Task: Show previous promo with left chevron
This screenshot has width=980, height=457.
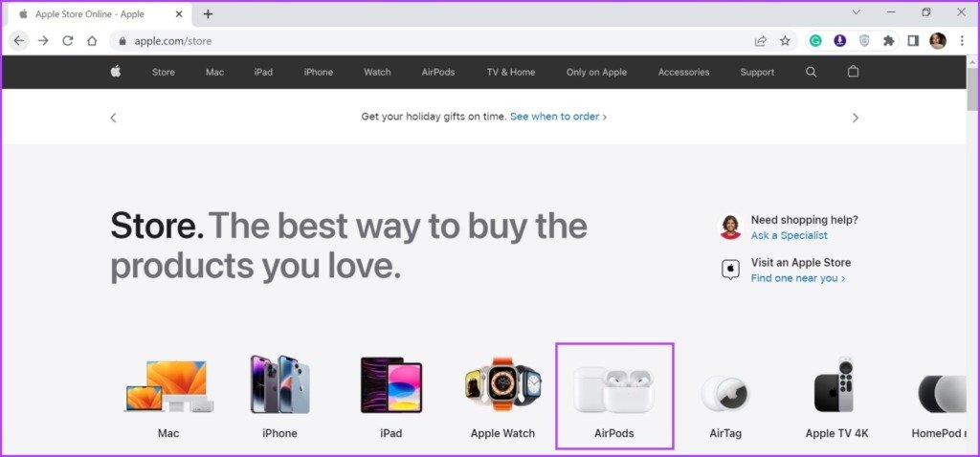Action: (x=113, y=118)
